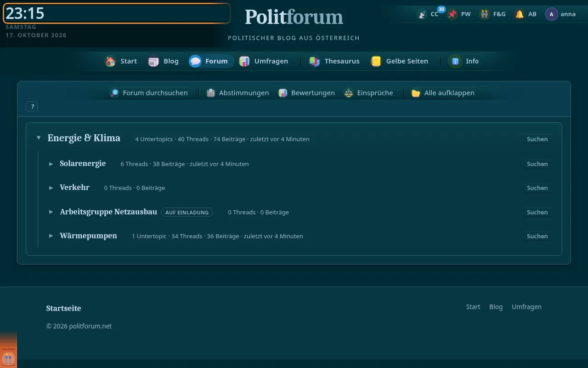
Task: Click Suchen in the Wärmepumpen row
Action: click(x=537, y=236)
